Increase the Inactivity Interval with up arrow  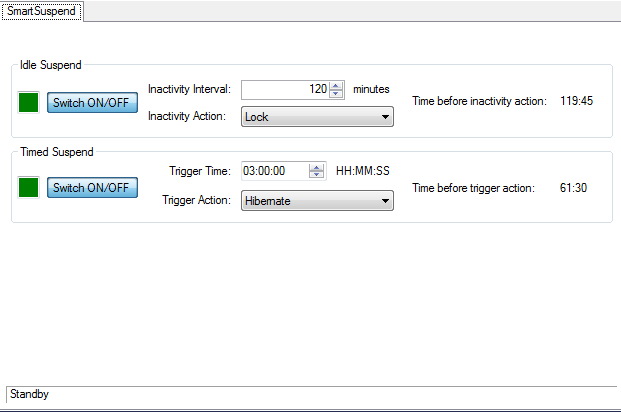(336, 86)
